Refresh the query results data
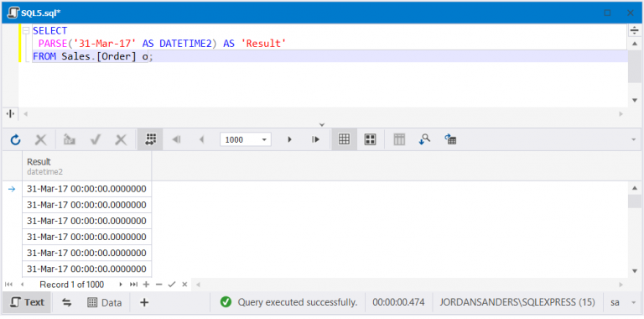Viewport: 644px width, 319px height. tap(16, 139)
